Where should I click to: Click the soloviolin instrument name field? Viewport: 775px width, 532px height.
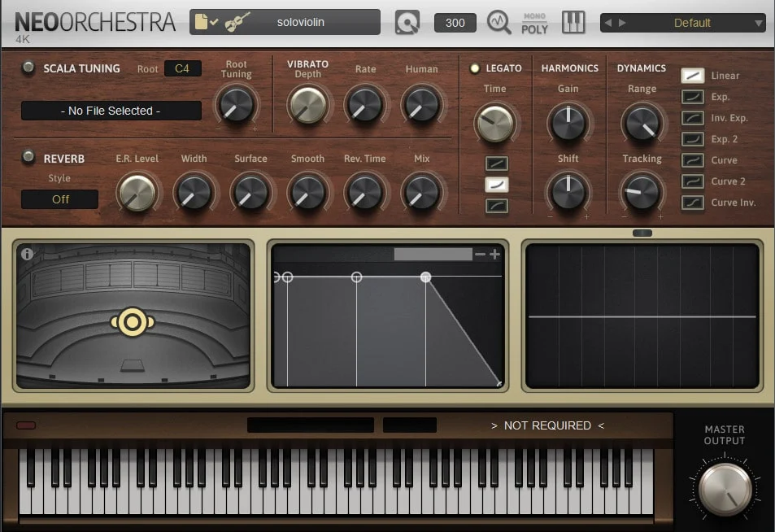pos(301,22)
